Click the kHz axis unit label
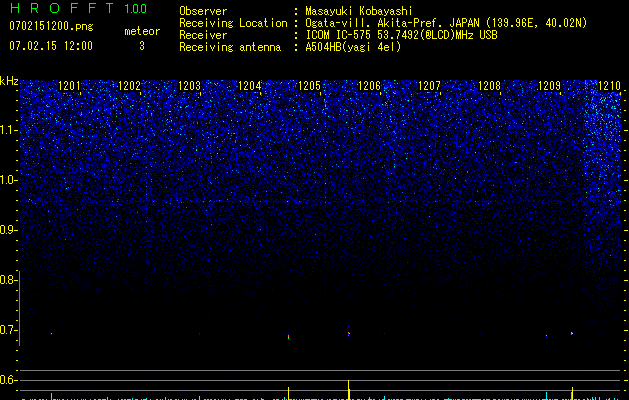The height and width of the screenshot is (400, 629). pyautogui.click(x=9, y=81)
